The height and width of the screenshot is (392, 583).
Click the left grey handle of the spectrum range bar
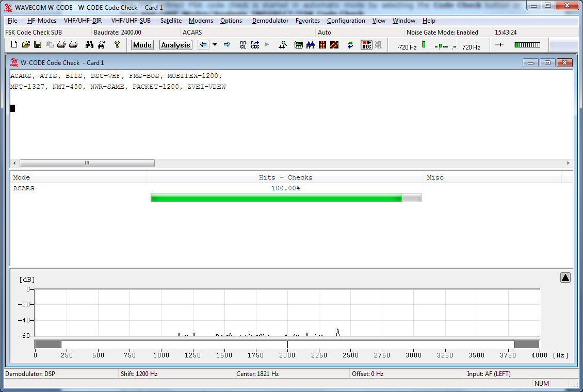pos(48,345)
